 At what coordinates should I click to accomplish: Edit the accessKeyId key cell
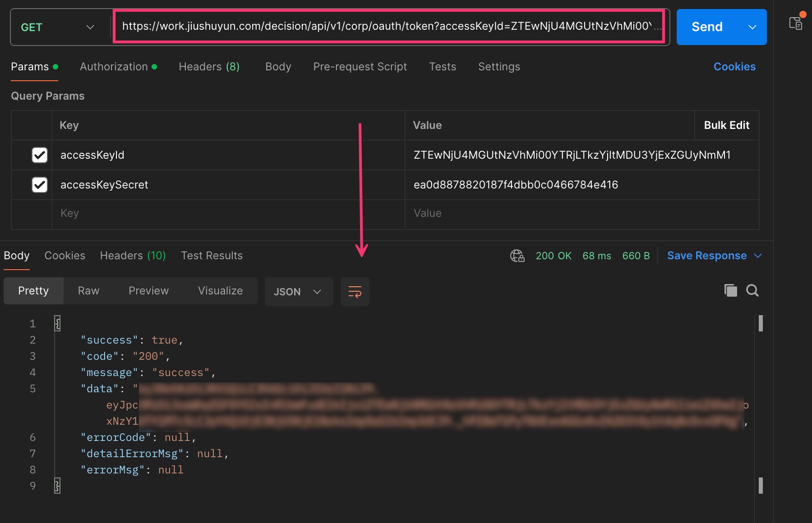tap(228, 155)
